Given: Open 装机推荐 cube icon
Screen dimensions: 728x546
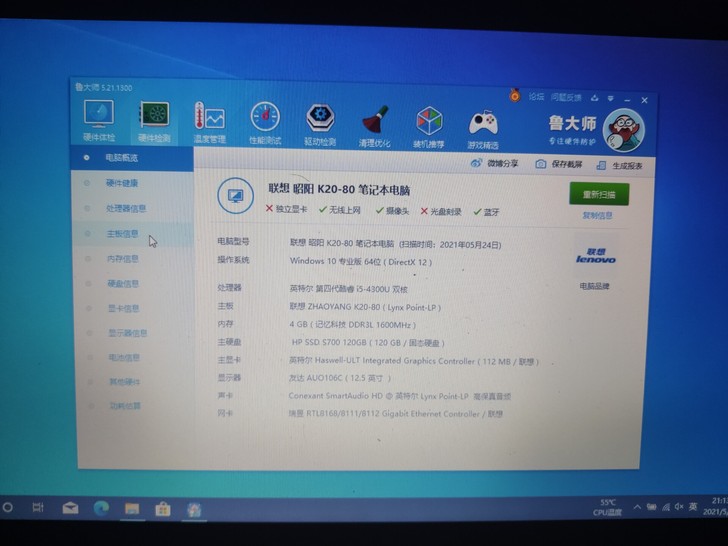Looking at the screenshot, I should tap(429, 127).
